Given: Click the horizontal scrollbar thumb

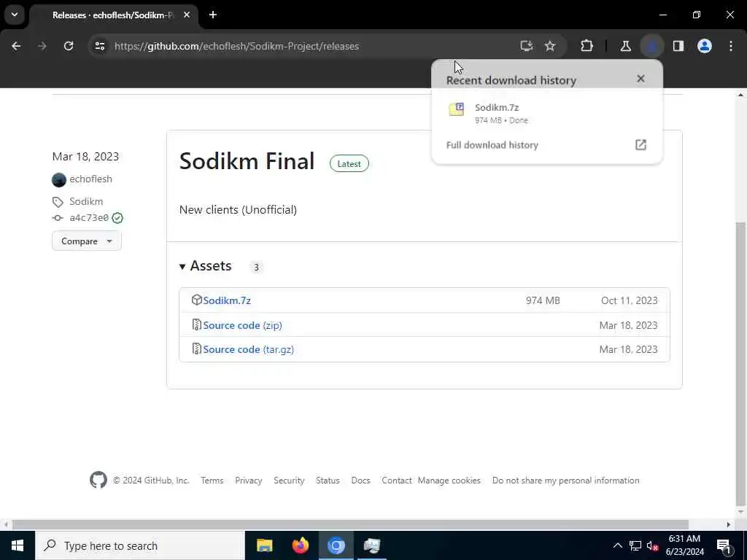Looking at the screenshot, I should (x=350, y=524).
